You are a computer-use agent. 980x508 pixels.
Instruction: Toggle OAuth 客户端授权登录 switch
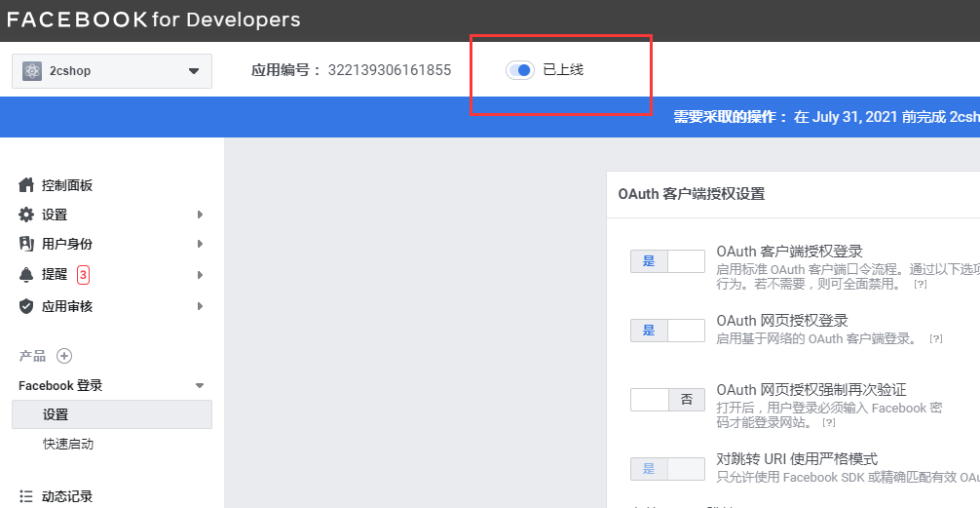click(x=667, y=261)
